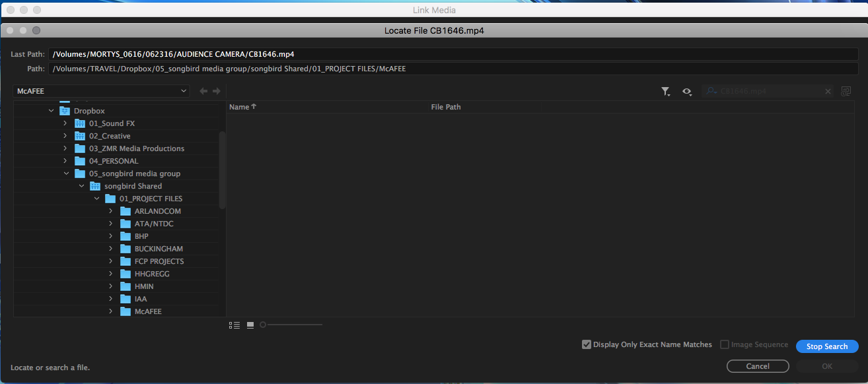Expand the McAFEE folder in tree
The image size is (868, 384).
coord(110,311)
